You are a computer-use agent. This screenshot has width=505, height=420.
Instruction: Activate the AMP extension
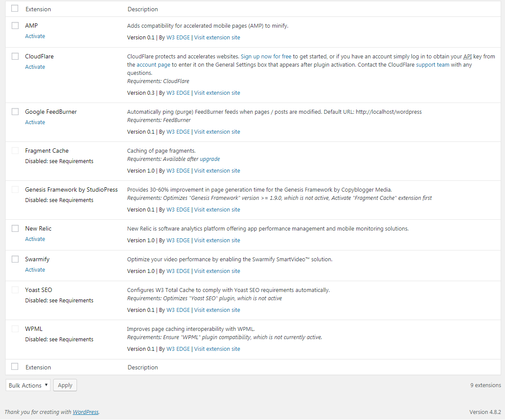(x=35, y=36)
